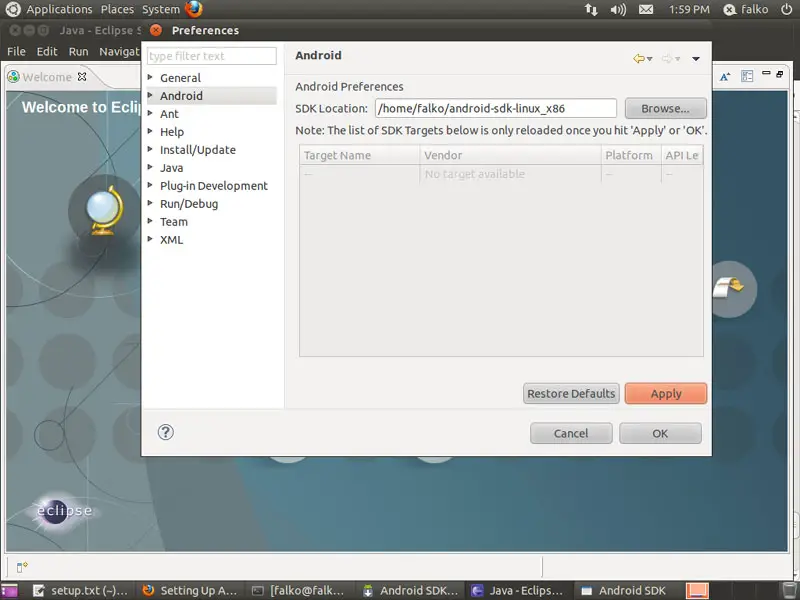Expand the Plug-in Development node
The image size is (800, 600).
150,185
